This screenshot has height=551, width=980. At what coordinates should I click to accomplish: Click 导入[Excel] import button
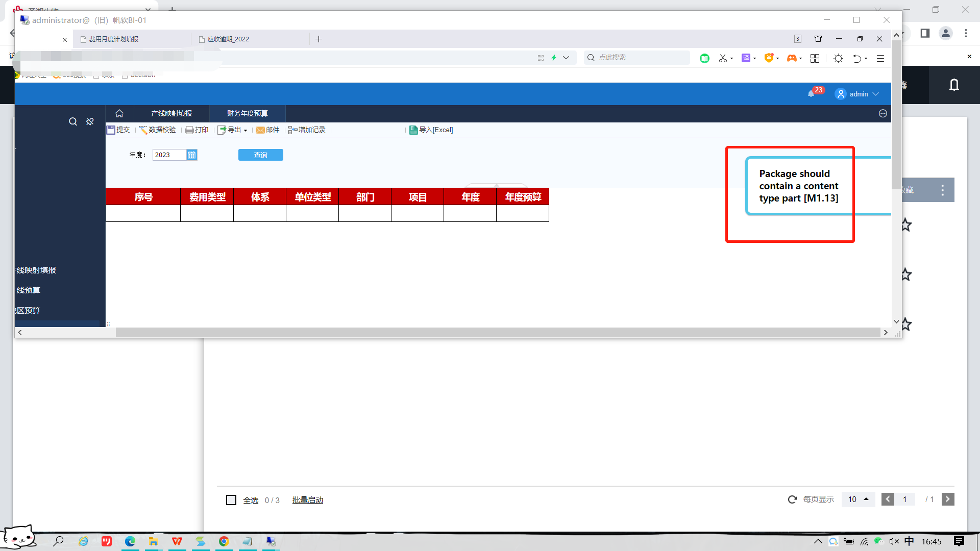coord(431,130)
